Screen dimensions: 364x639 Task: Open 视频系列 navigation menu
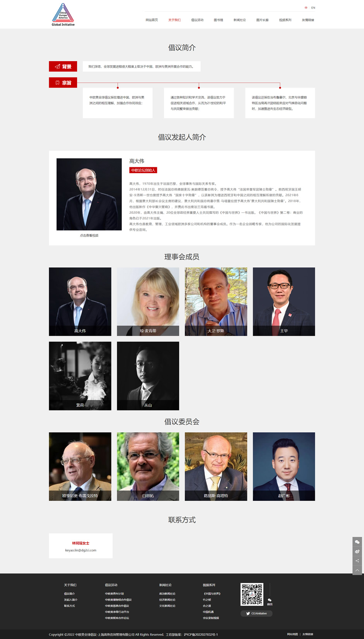(285, 20)
